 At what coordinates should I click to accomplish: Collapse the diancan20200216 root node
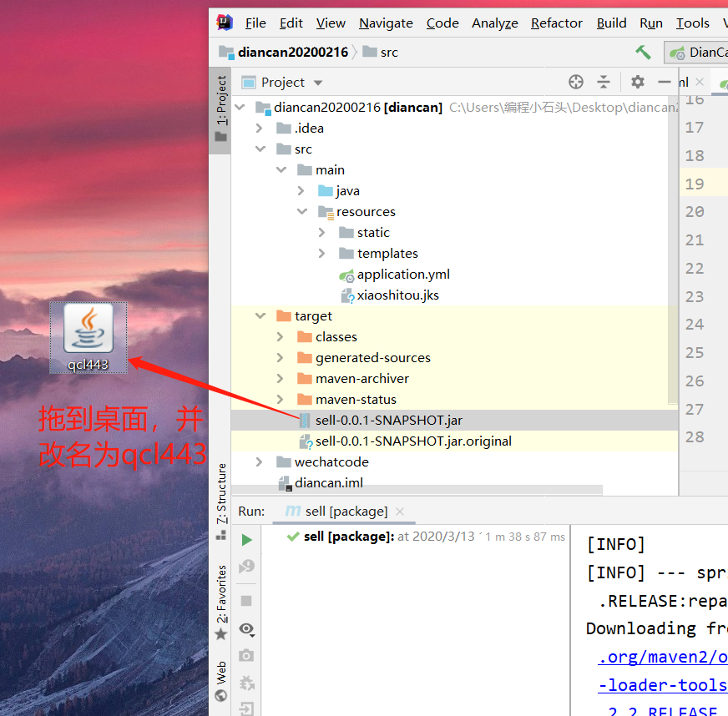[x=240, y=107]
